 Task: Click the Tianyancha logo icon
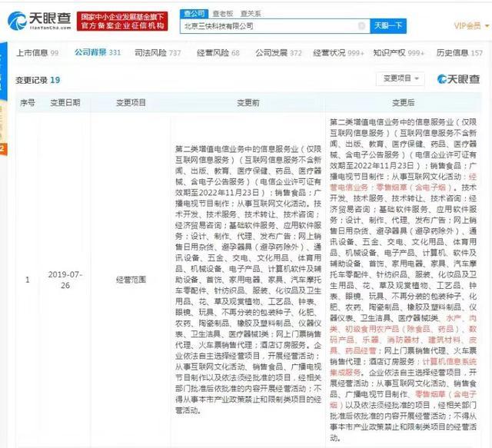[x=18, y=21]
